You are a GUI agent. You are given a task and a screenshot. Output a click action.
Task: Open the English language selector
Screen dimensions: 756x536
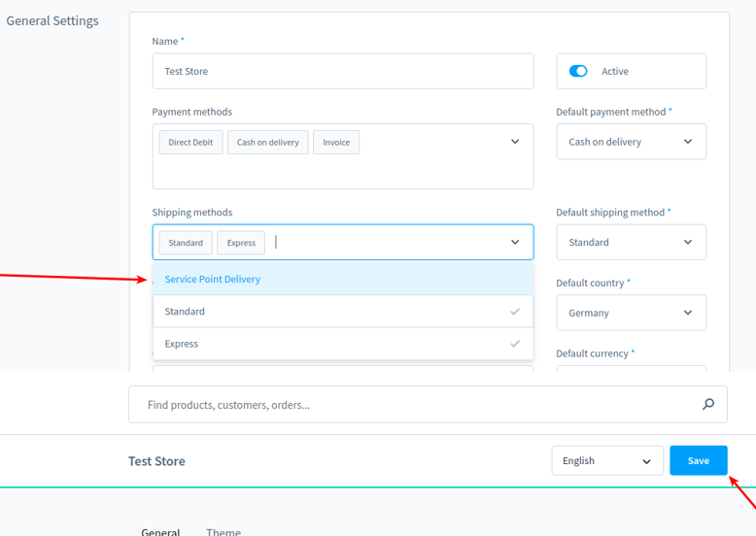point(607,461)
